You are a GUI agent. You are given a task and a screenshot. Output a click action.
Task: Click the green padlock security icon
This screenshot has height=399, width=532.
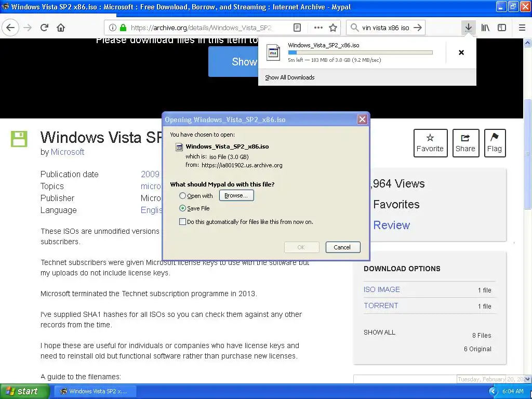[x=123, y=28]
